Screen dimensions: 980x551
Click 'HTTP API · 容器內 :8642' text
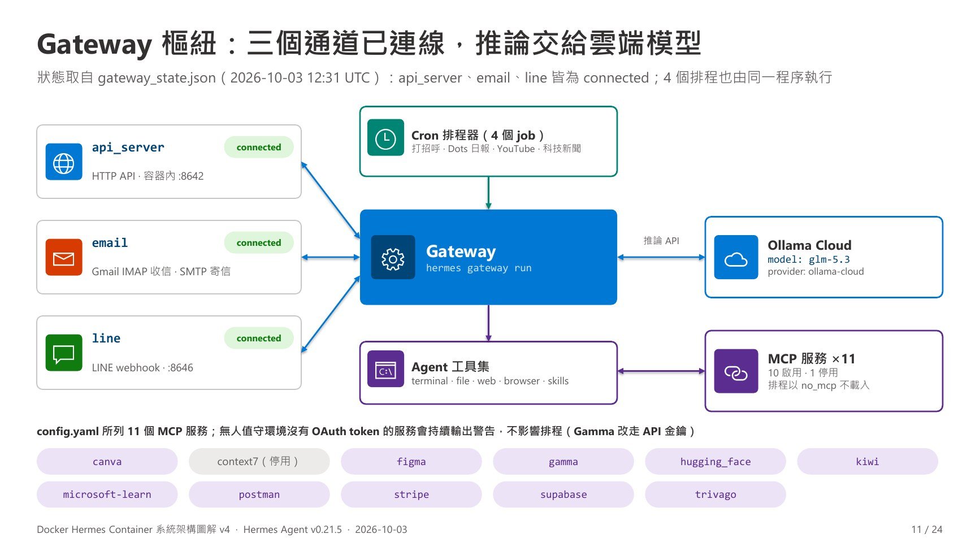[x=148, y=176]
